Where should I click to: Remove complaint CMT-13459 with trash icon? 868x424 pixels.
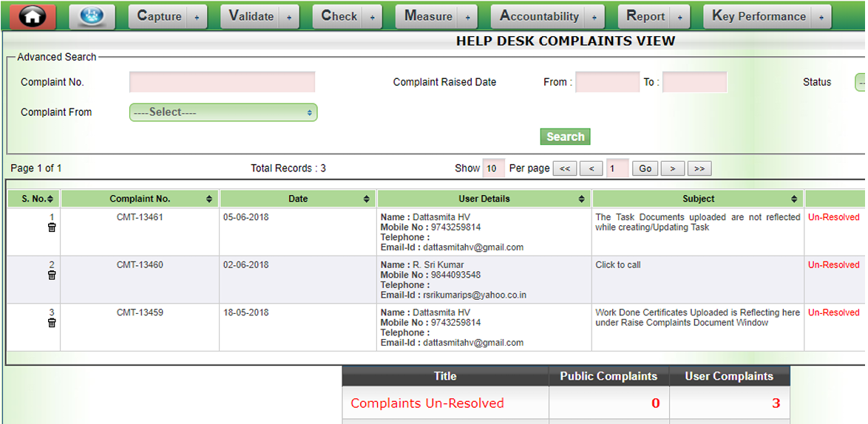pyautogui.click(x=52, y=323)
